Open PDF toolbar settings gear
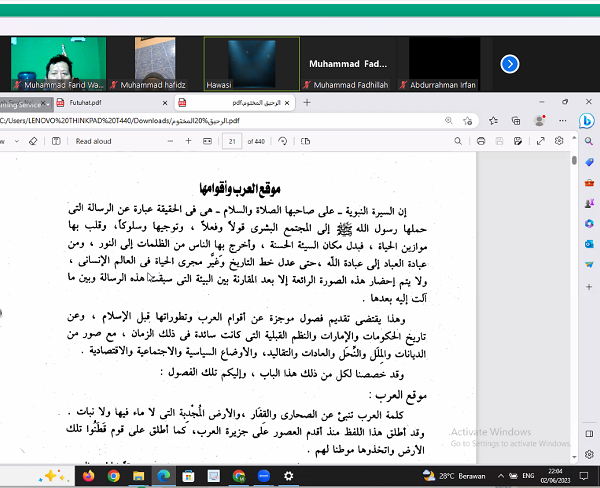This screenshot has height=488, width=600. 559,141
